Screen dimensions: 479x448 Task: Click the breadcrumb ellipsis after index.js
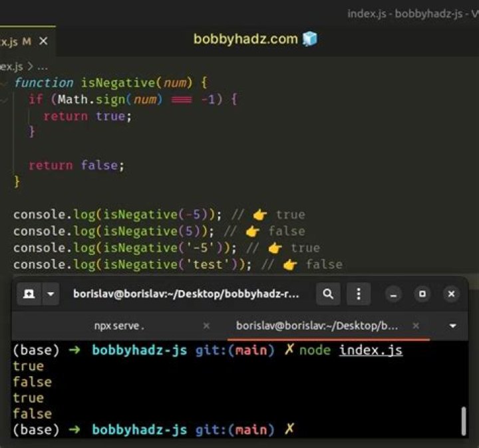click(43, 67)
